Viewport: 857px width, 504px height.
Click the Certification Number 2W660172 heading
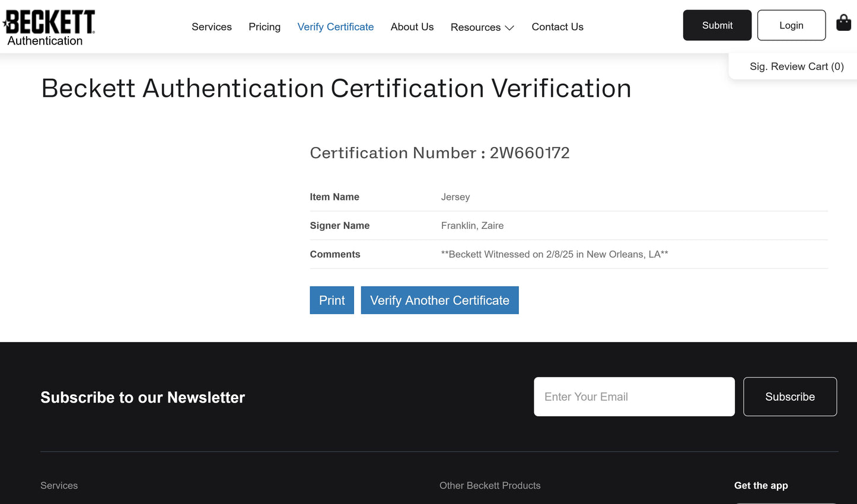pos(439,153)
